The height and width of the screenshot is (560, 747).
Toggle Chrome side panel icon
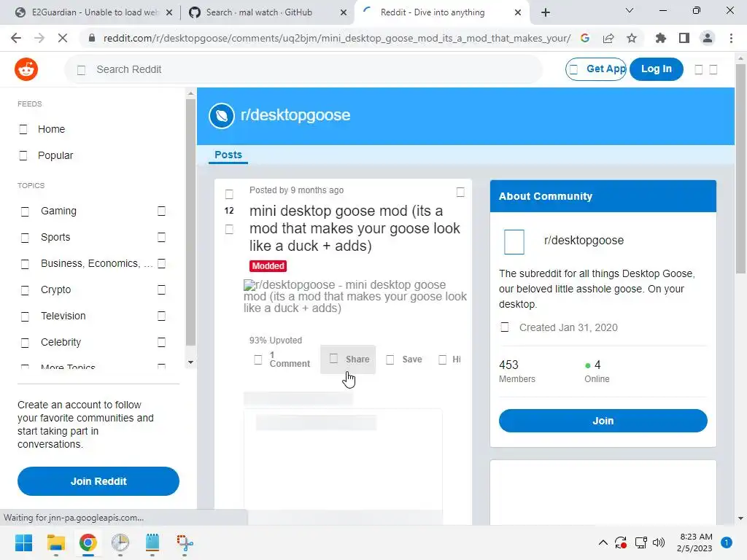tap(684, 38)
